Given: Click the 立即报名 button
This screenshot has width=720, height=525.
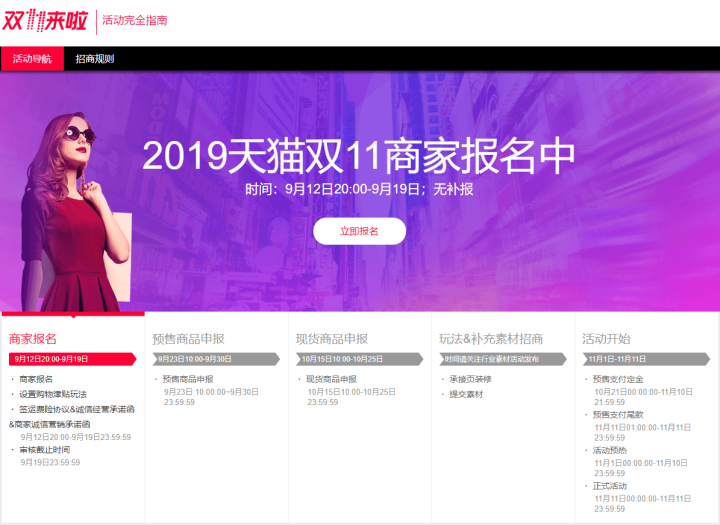Looking at the screenshot, I should point(359,231).
